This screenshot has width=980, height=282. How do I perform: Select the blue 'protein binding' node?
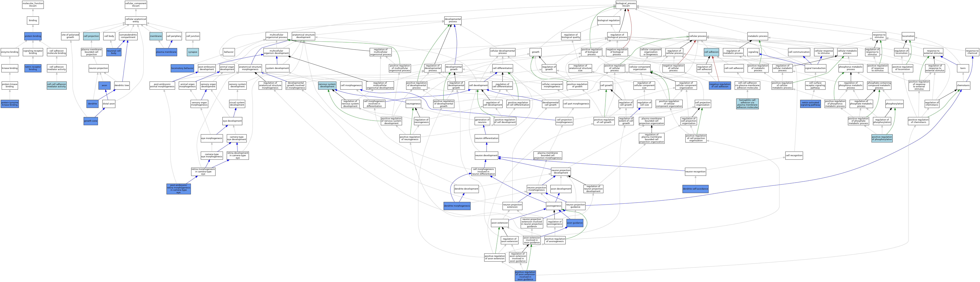tap(33, 36)
